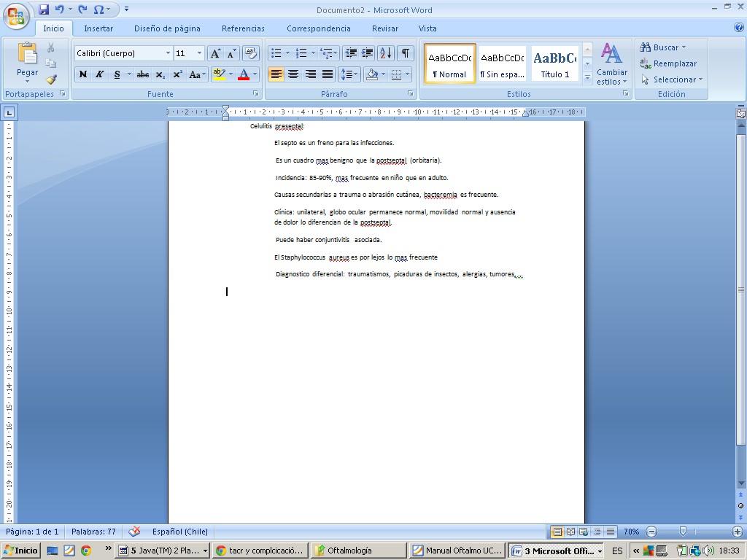Open the Insertar ribbon tab
This screenshot has height=560, width=747.
(x=98, y=28)
